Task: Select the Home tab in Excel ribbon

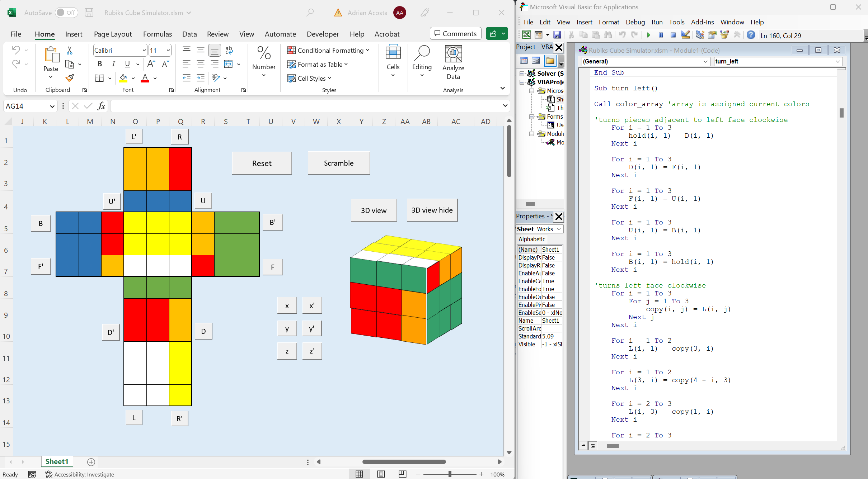Action: (x=45, y=34)
